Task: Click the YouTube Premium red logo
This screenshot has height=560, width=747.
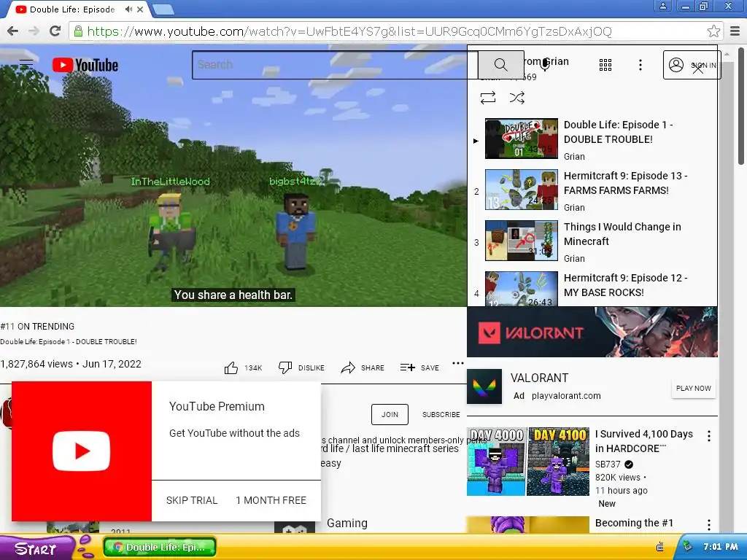Action: pos(82,451)
